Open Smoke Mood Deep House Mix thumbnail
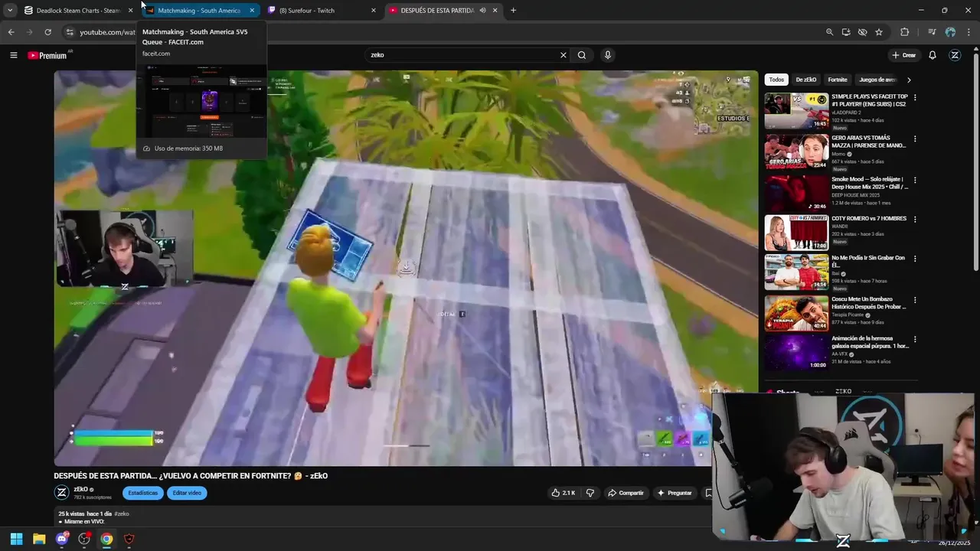The image size is (980, 551). pos(796,194)
